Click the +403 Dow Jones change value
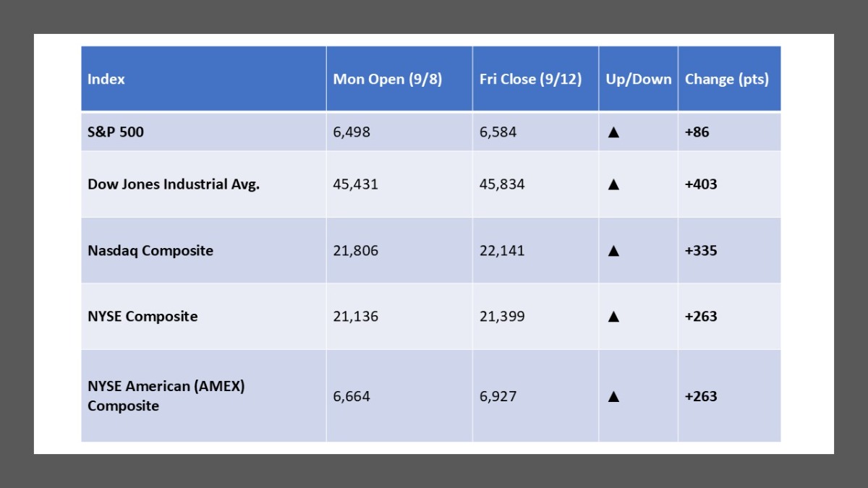Image resolution: width=868 pixels, height=488 pixels. [x=701, y=184]
